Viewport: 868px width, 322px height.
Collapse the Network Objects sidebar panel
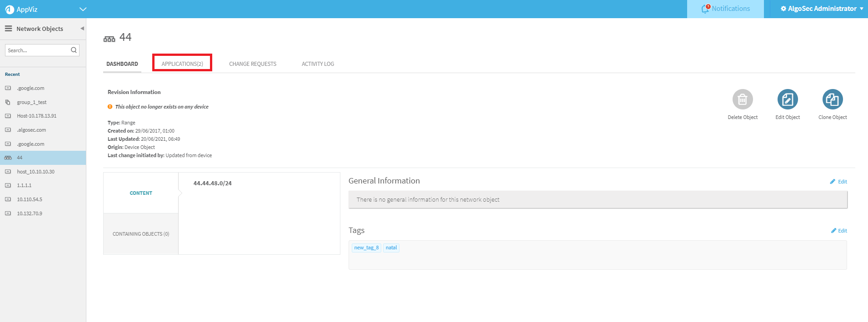(82, 28)
